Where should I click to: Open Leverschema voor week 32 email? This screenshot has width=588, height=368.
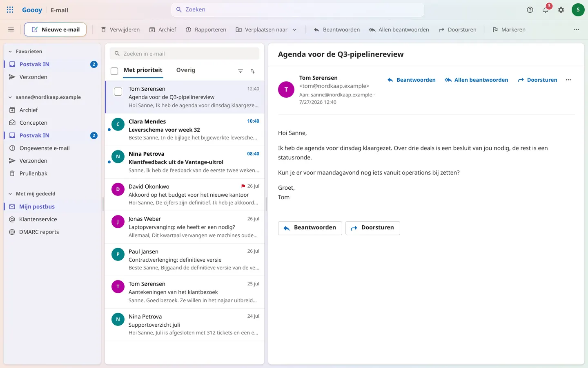(185, 130)
